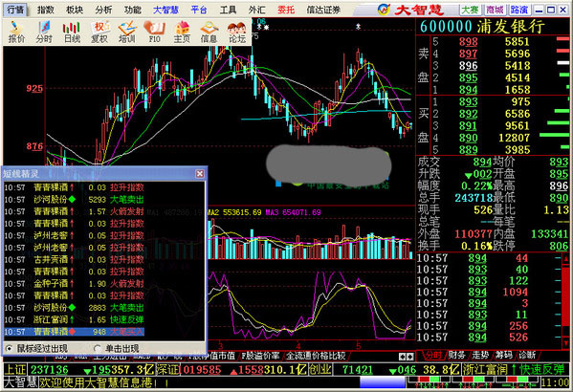This screenshot has width=573, height=392.
Task: Select 沙河股份 2883 大笔卖出 row
Action: click(x=75, y=308)
